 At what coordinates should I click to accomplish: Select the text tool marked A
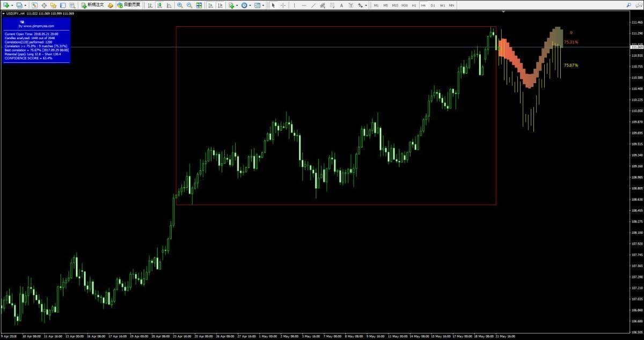(x=342, y=5)
